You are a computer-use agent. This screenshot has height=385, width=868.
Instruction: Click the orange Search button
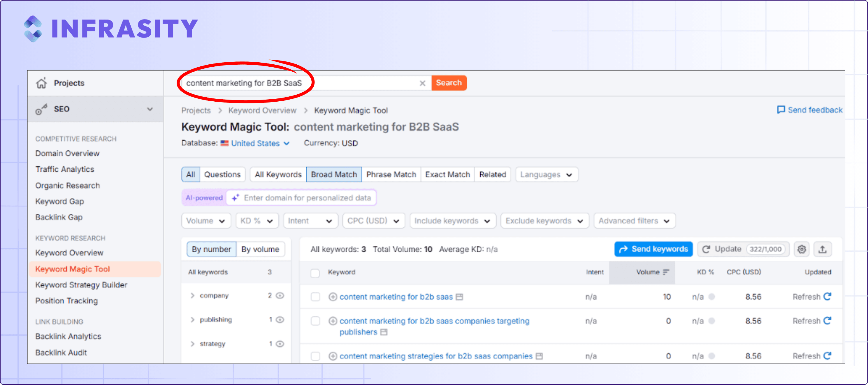(x=449, y=83)
